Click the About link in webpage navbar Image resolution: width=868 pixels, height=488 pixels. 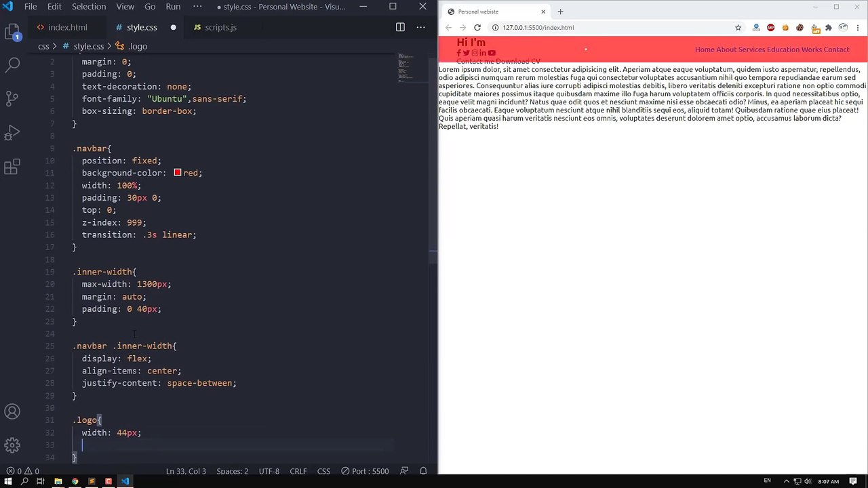[726, 49]
